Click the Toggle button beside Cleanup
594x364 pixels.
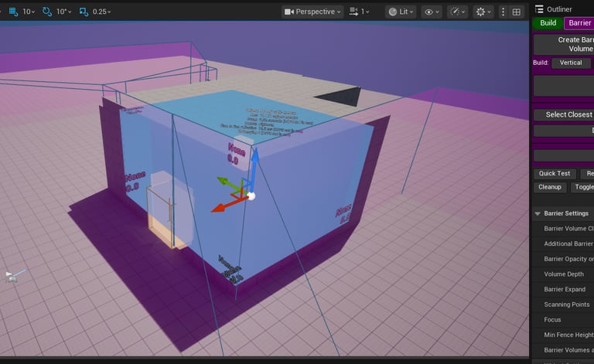pos(582,187)
